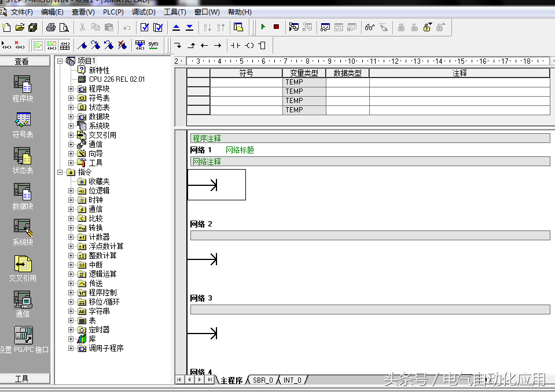Click the red STOP mode button
The height and width of the screenshot is (392, 555).
pyautogui.click(x=276, y=27)
